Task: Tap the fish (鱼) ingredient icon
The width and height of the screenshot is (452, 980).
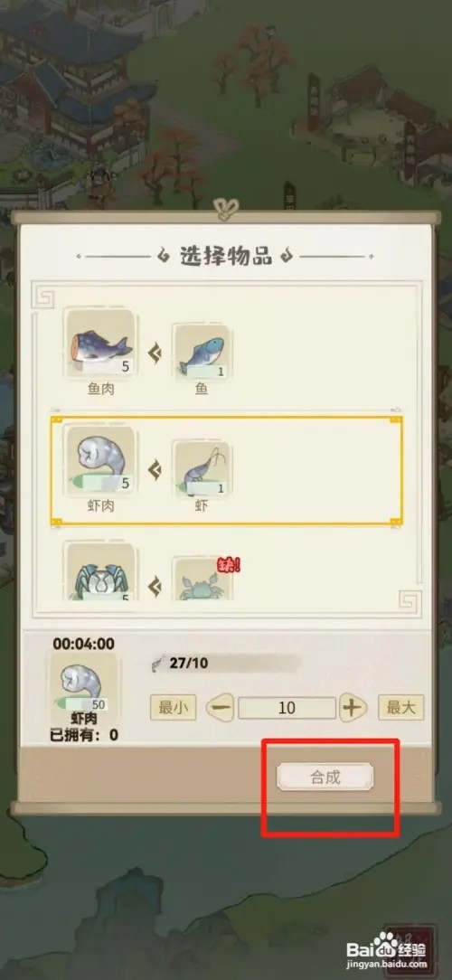Action: 202,351
